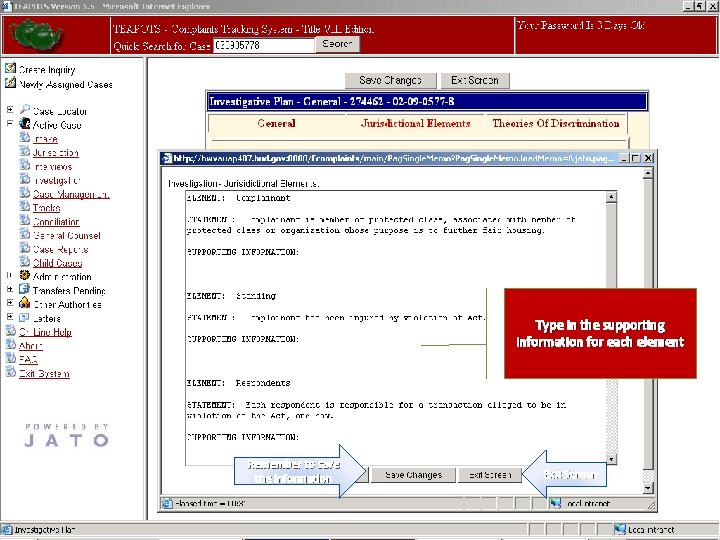This screenshot has height=540, width=720.
Task: Click the icon beside General Counsel
Action: pyautogui.click(x=25, y=234)
